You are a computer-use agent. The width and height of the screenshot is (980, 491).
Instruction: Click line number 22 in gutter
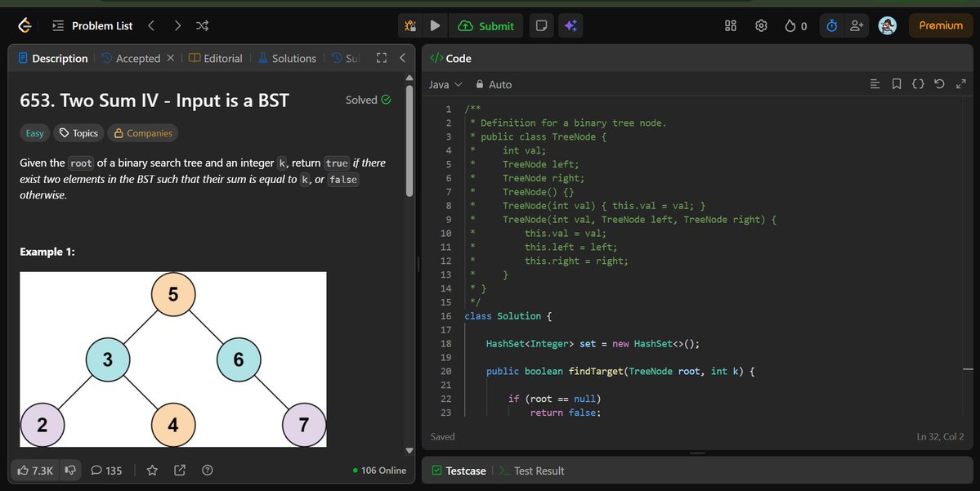pyautogui.click(x=445, y=399)
